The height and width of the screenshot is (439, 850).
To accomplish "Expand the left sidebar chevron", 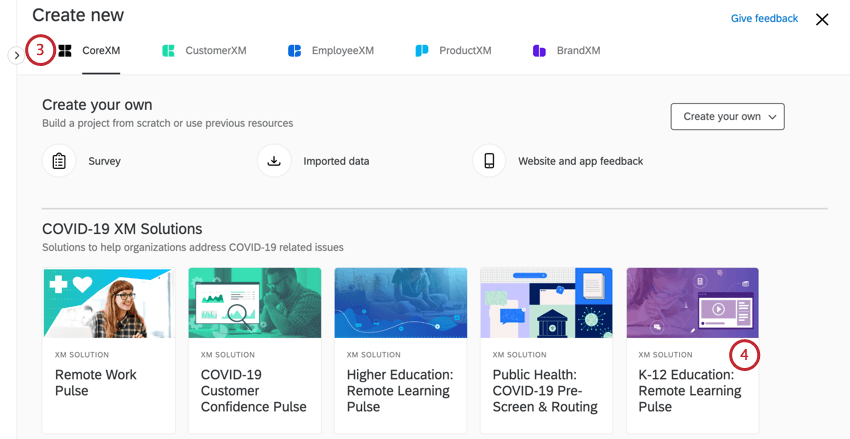I will tap(16, 55).
